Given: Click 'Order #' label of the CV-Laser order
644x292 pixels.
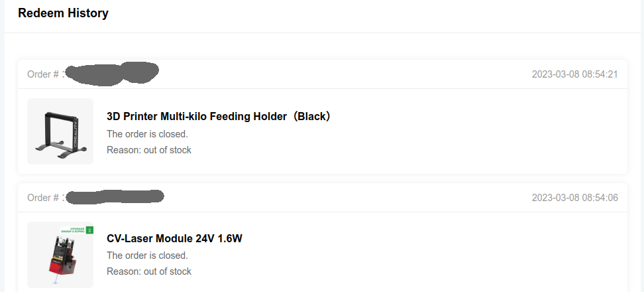Looking at the screenshot, I should pyautogui.click(x=43, y=197).
